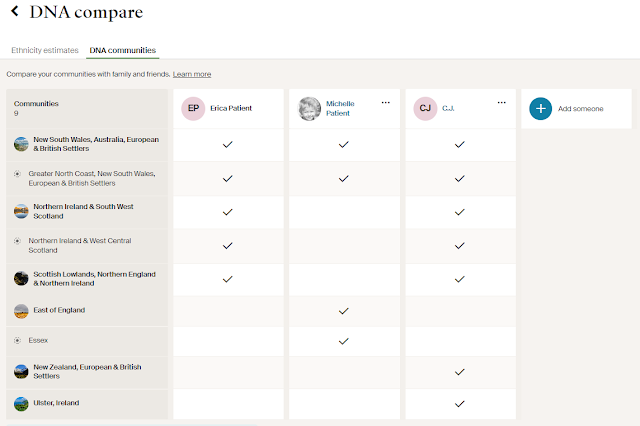Open Michelle Patient's three-dot options menu

(385, 102)
